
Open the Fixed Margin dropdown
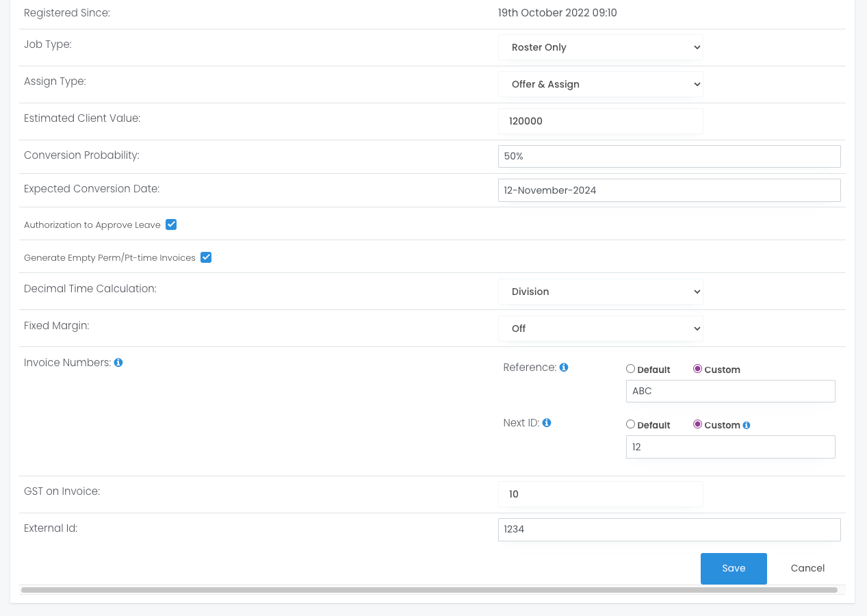click(x=600, y=329)
